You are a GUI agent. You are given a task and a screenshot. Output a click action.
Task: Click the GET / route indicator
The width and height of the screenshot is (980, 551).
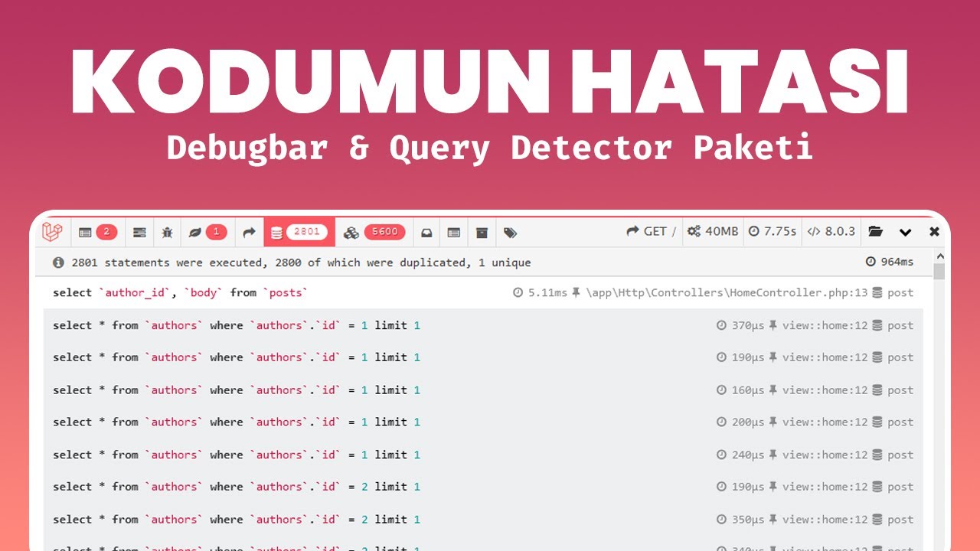(x=652, y=231)
